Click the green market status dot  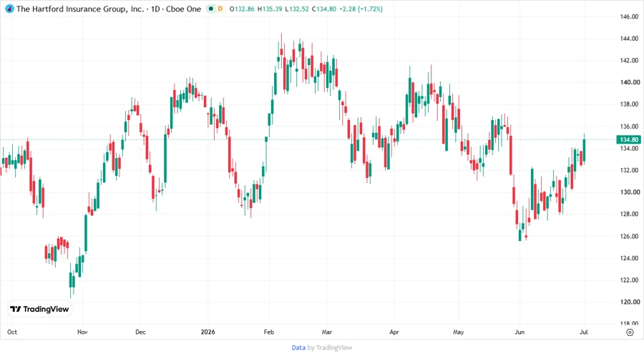click(x=211, y=9)
